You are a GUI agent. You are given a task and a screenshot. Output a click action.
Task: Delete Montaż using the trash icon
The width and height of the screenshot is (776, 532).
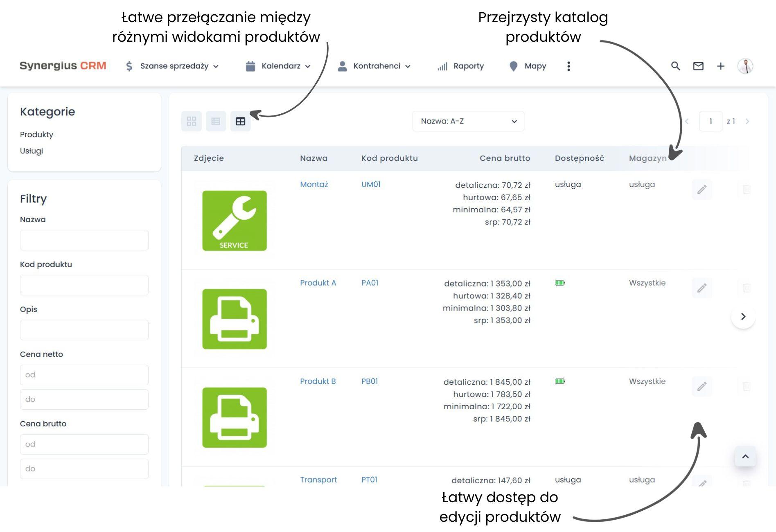coord(747,189)
